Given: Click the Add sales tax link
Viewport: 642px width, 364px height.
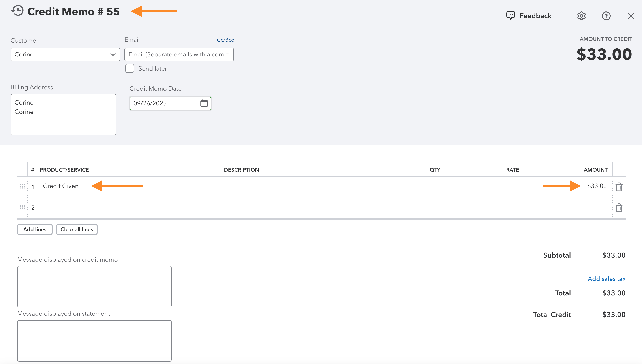Looking at the screenshot, I should point(606,279).
